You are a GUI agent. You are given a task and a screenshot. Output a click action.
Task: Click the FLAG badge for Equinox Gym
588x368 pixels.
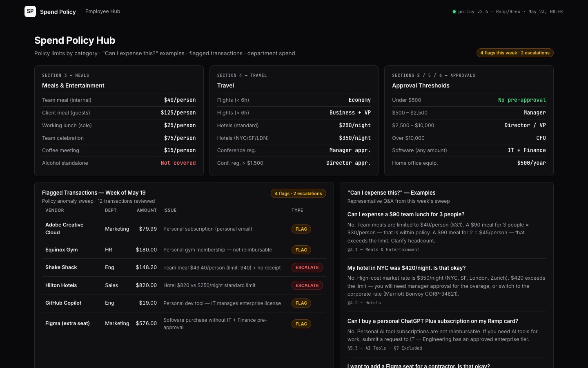pyautogui.click(x=301, y=250)
